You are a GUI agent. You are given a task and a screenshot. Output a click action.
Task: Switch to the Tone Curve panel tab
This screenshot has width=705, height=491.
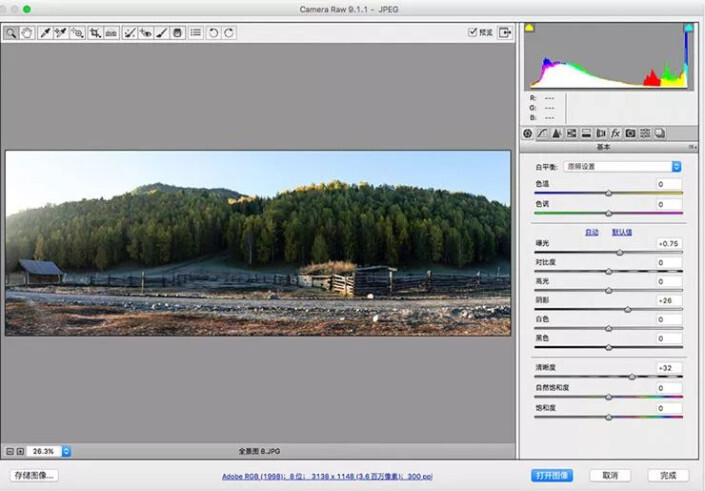tap(542, 132)
